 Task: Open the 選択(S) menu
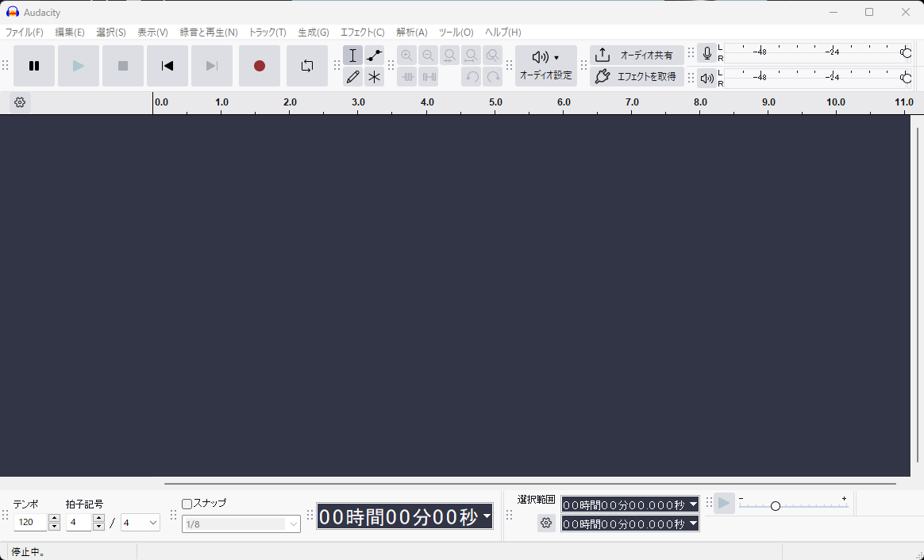click(111, 33)
